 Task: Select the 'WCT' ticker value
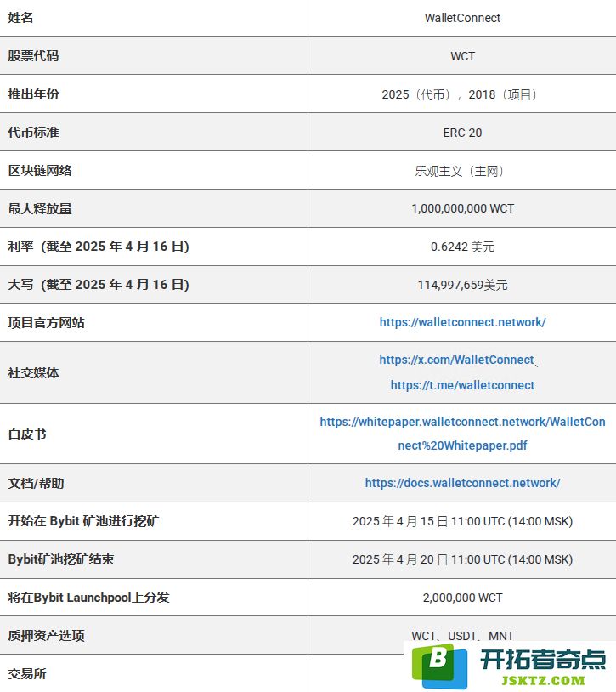tap(462, 56)
